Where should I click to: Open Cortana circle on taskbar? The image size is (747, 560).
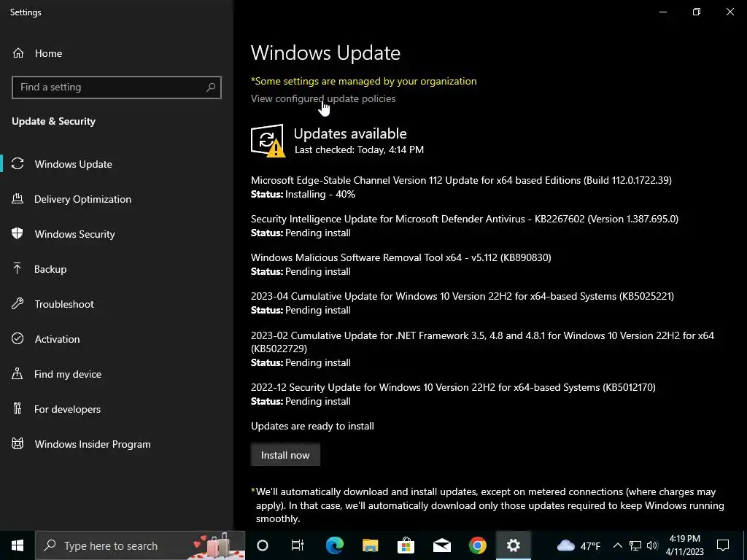click(x=263, y=545)
